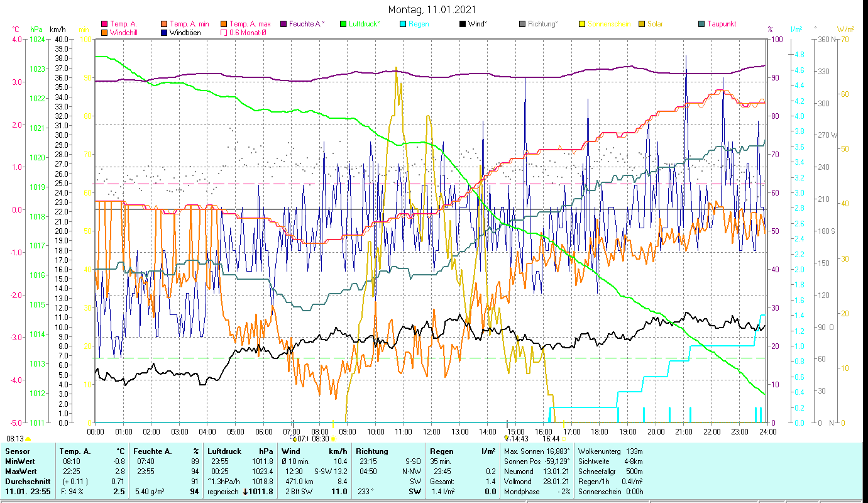Click the orange Windchill legend swatch
This screenshot has height=503, width=868.
(x=104, y=33)
